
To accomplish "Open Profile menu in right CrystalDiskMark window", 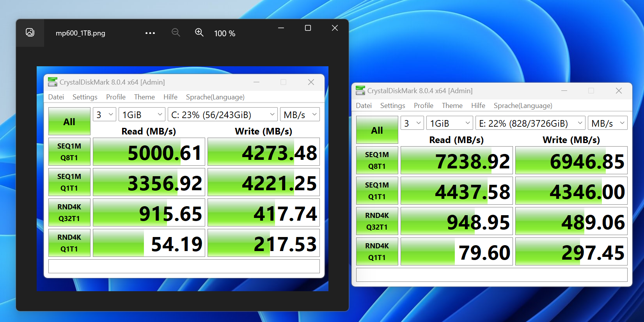I will tap(424, 106).
